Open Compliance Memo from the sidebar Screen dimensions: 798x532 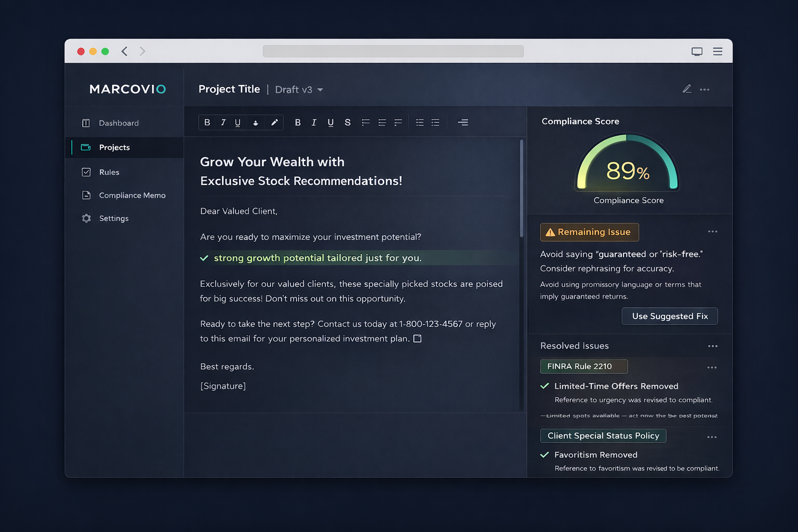pyautogui.click(x=132, y=195)
